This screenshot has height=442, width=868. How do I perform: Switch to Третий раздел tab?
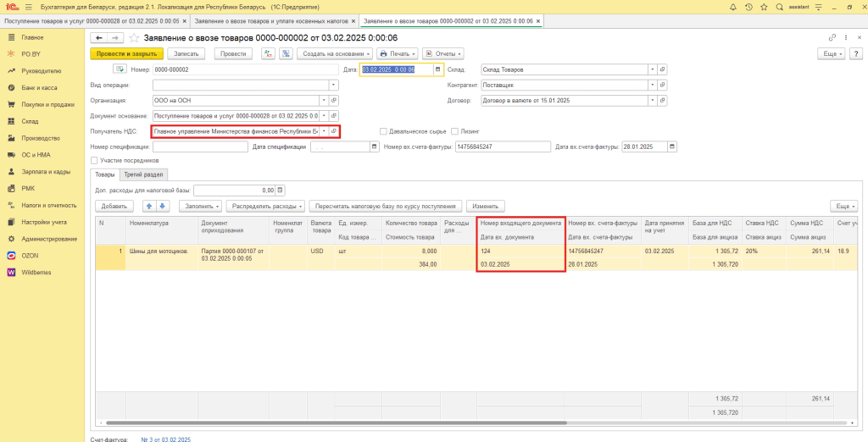(x=144, y=174)
